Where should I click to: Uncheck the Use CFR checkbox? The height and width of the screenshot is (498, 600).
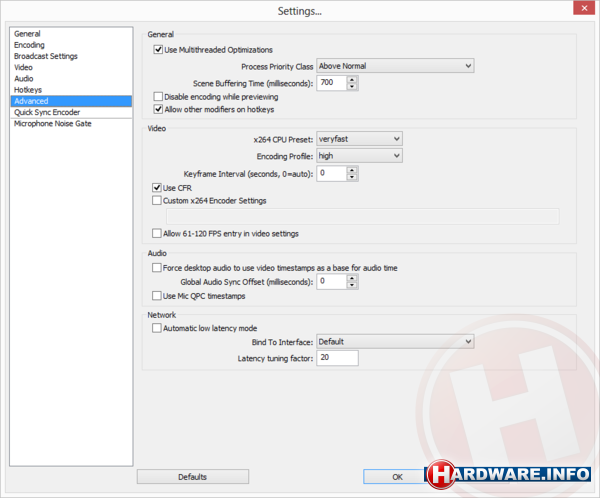(157, 188)
